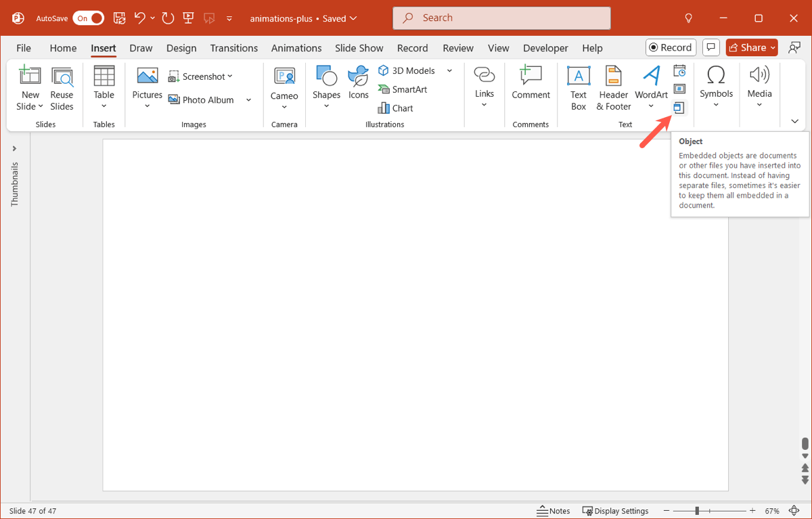812x519 pixels.
Task: Click the Record button at top right
Action: tap(671, 47)
